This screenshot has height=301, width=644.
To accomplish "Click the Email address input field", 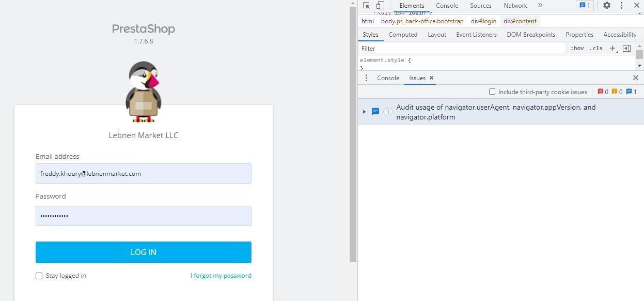I will pos(144,174).
